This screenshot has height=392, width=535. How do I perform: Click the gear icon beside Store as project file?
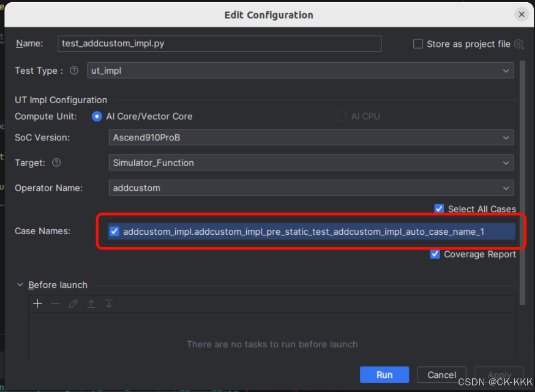pos(518,44)
